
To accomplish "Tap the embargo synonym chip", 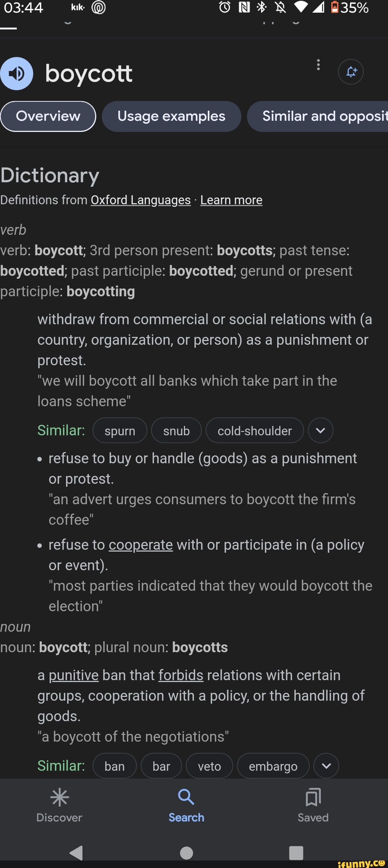I will tap(273, 766).
